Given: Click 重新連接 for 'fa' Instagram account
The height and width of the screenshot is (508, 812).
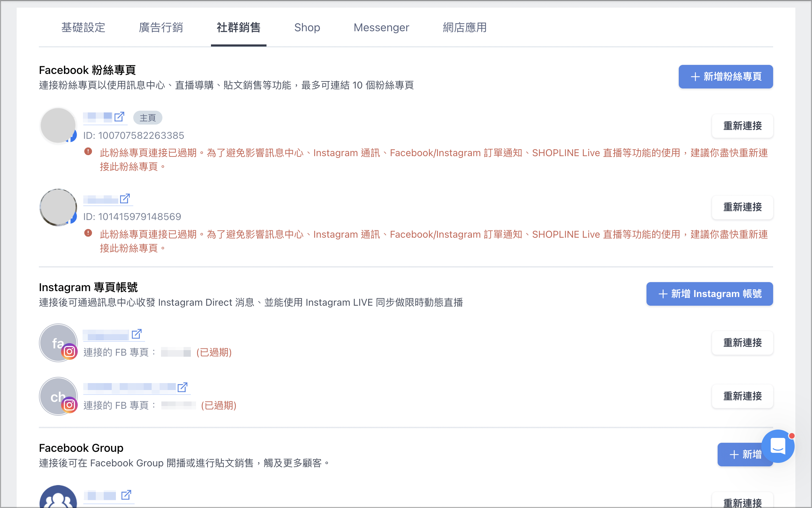Looking at the screenshot, I should [x=743, y=343].
